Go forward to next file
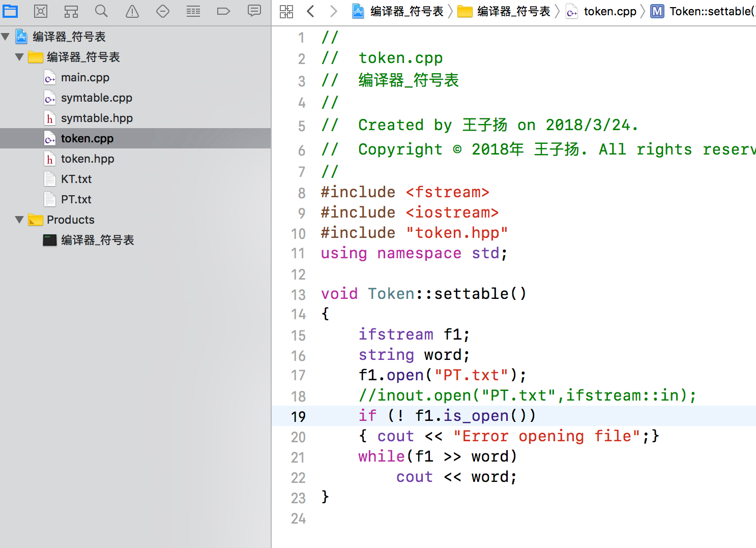756x548 pixels. click(x=334, y=11)
